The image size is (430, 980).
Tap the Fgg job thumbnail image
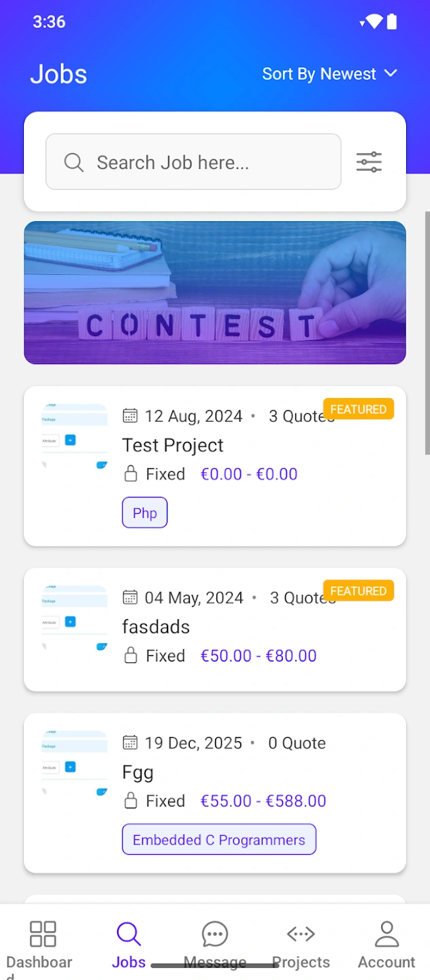point(75,764)
